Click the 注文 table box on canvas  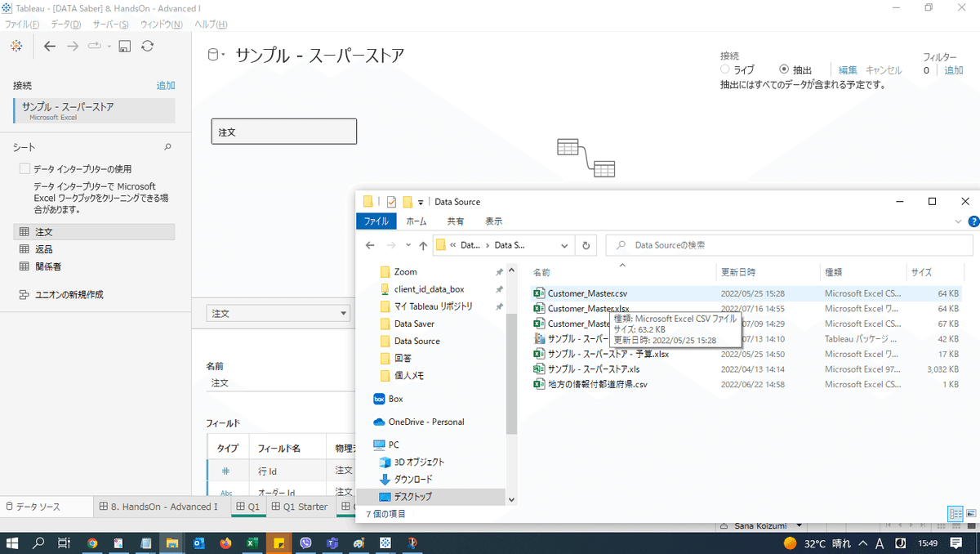point(284,132)
